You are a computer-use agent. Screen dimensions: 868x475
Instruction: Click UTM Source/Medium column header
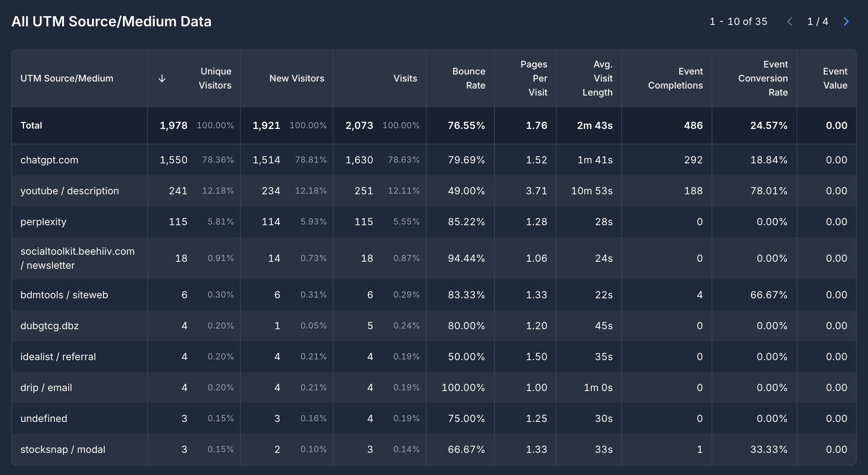[67, 78]
